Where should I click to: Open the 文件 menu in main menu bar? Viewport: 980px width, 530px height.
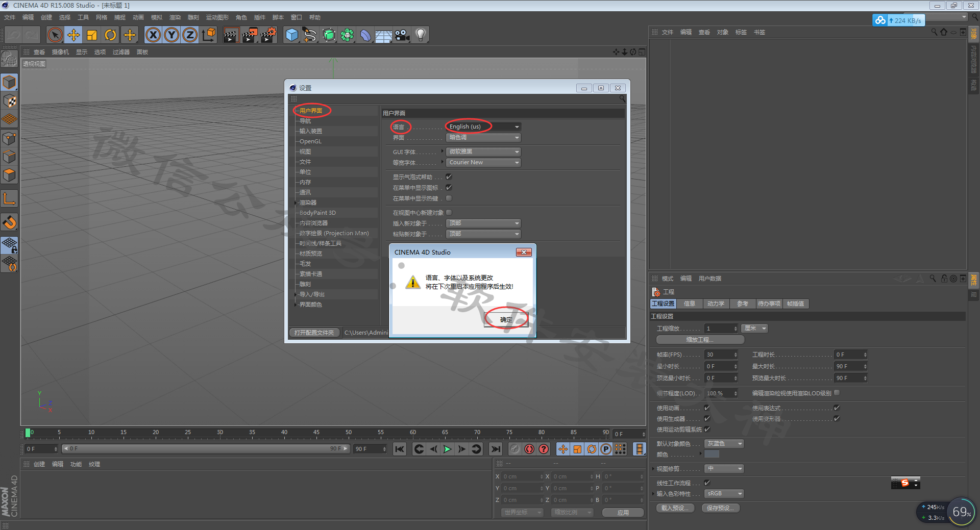pyautogui.click(x=10, y=17)
